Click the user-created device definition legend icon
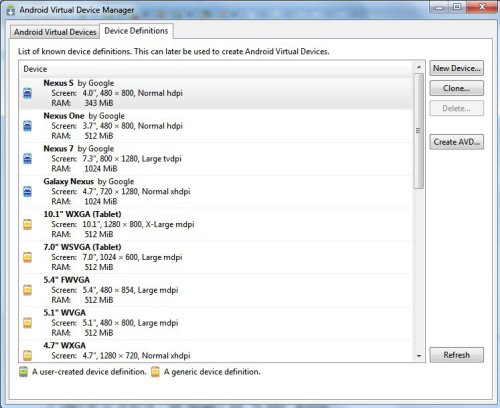This screenshot has width=500, height=408. (x=23, y=372)
